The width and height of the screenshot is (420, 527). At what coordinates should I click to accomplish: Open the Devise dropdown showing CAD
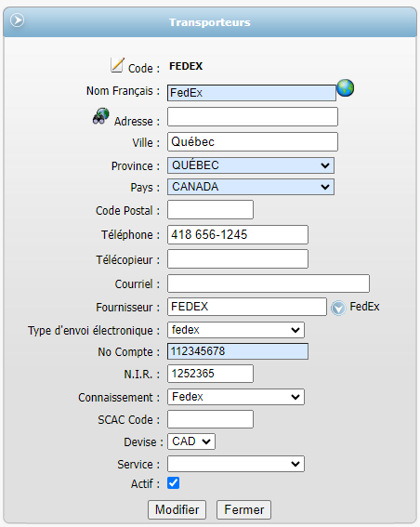191,441
